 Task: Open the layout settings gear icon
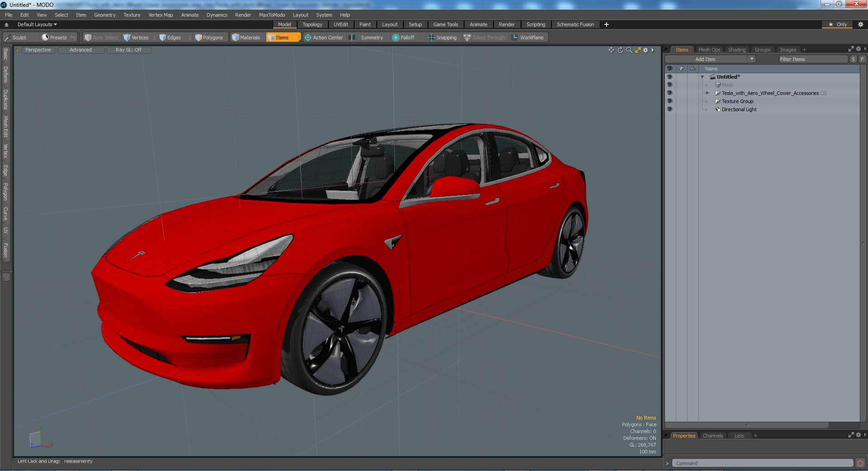(x=861, y=24)
